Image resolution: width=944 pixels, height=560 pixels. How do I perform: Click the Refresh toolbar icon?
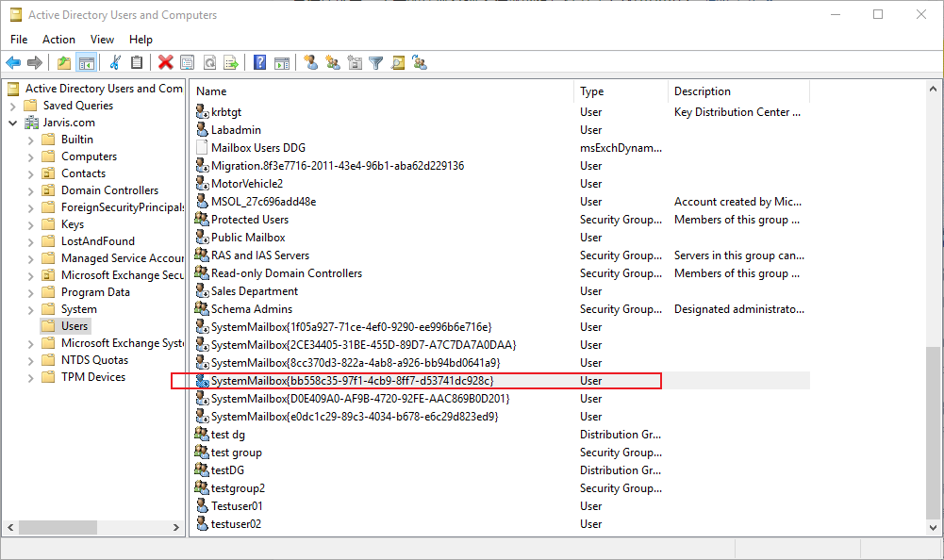pos(209,62)
